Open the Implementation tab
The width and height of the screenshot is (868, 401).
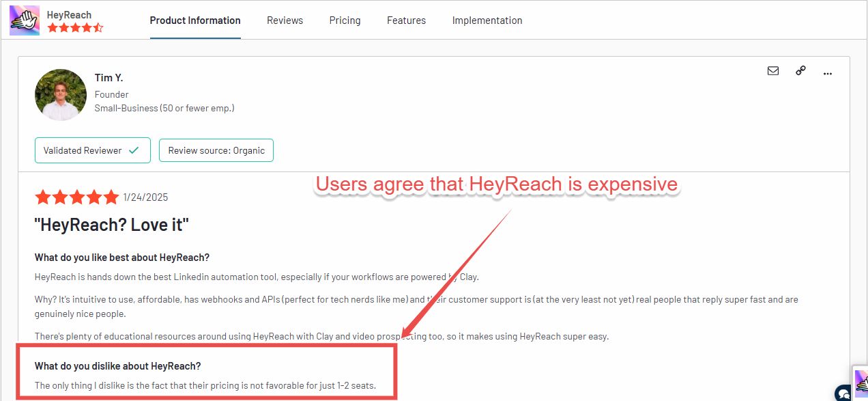tap(487, 20)
